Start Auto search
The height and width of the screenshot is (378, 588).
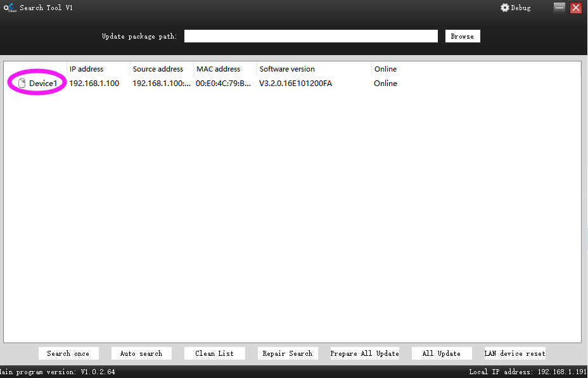click(141, 353)
